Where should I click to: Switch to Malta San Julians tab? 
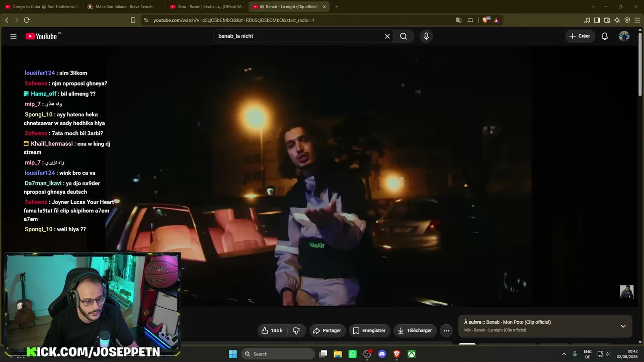point(123,7)
